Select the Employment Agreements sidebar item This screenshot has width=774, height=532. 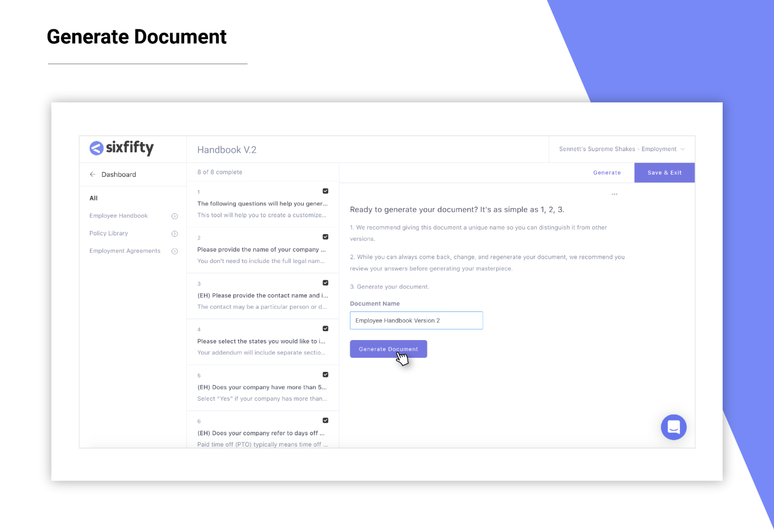pos(125,251)
